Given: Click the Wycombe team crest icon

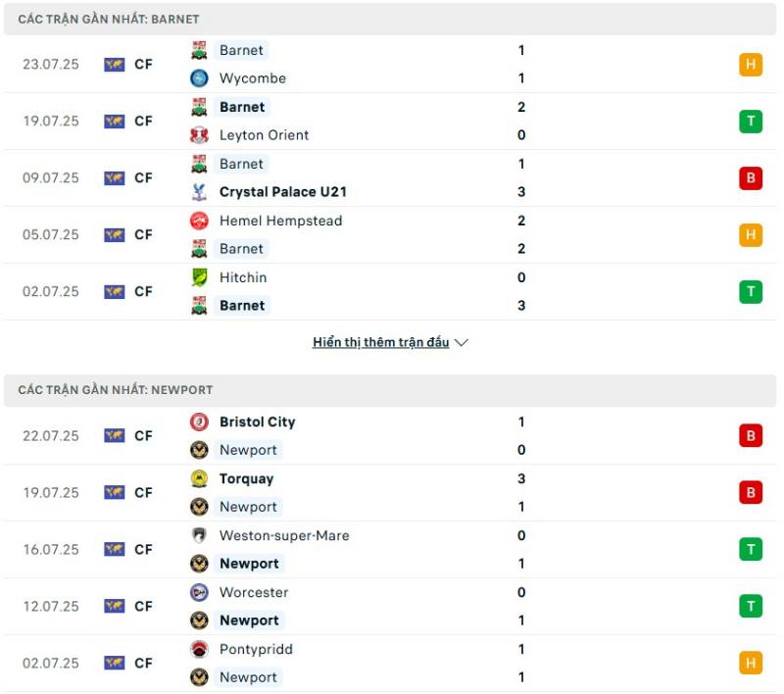Looking at the screenshot, I should pyautogui.click(x=199, y=78).
